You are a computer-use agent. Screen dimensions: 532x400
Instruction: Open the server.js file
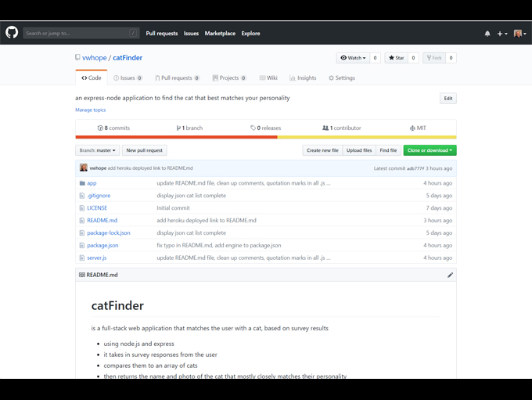click(x=97, y=258)
